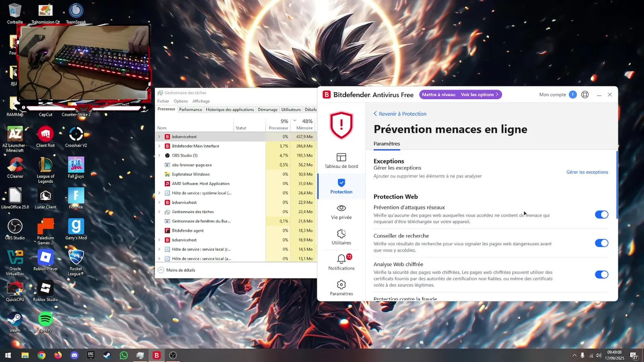The image size is (644, 362).
Task: Switch off Analyse Web chiffrée toggle
Action: pos(601,275)
